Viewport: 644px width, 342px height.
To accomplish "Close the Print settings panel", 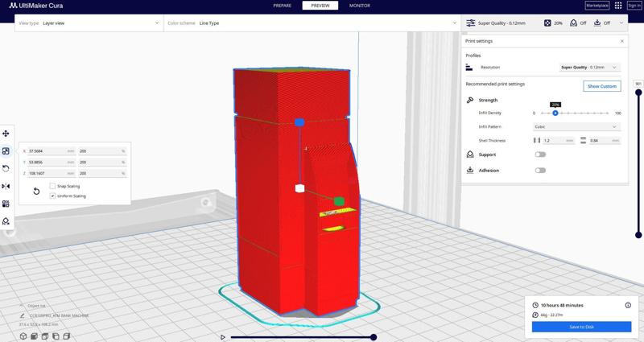I will point(621,41).
